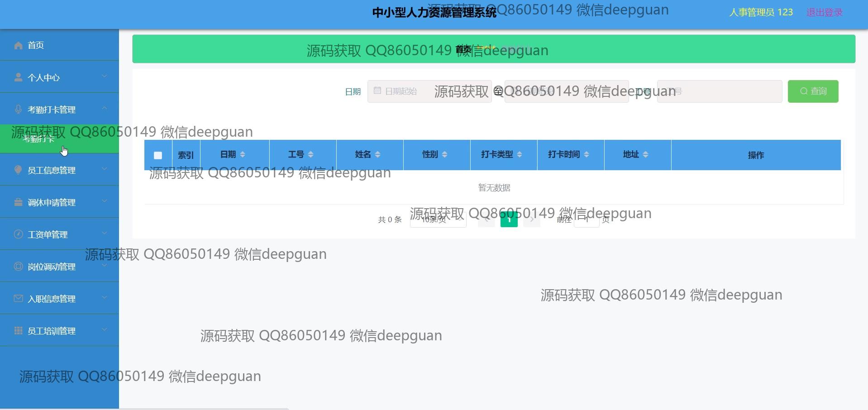Image resolution: width=868 pixels, height=410 pixels.
Task: Open the 岗位调动管理 menu
Action: click(52, 267)
